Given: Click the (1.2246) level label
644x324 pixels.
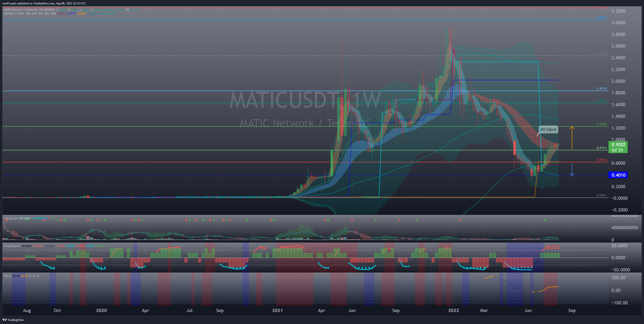Looking at the screenshot, I should click(601, 124).
